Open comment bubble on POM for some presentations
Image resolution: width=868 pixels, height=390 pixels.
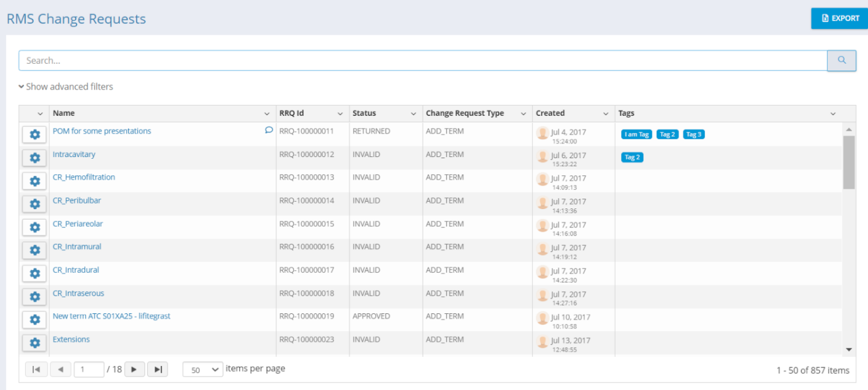(x=268, y=130)
